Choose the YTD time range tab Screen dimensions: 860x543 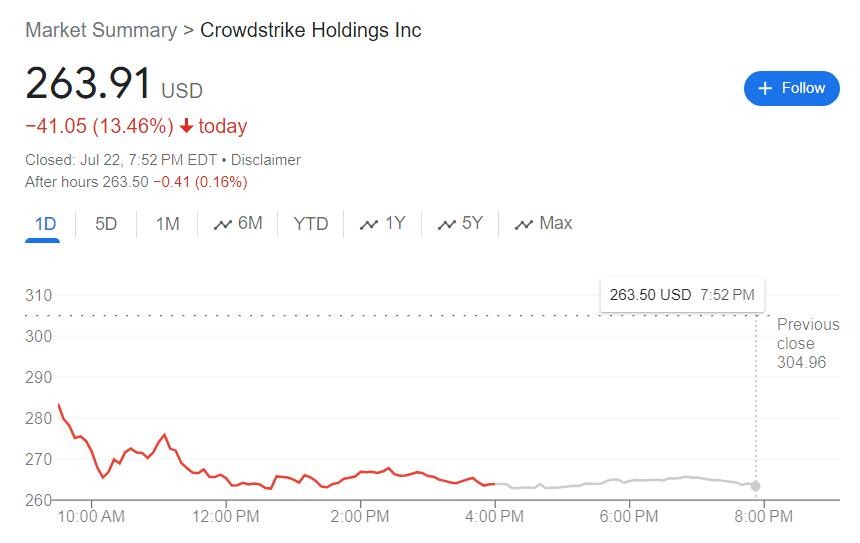[310, 224]
